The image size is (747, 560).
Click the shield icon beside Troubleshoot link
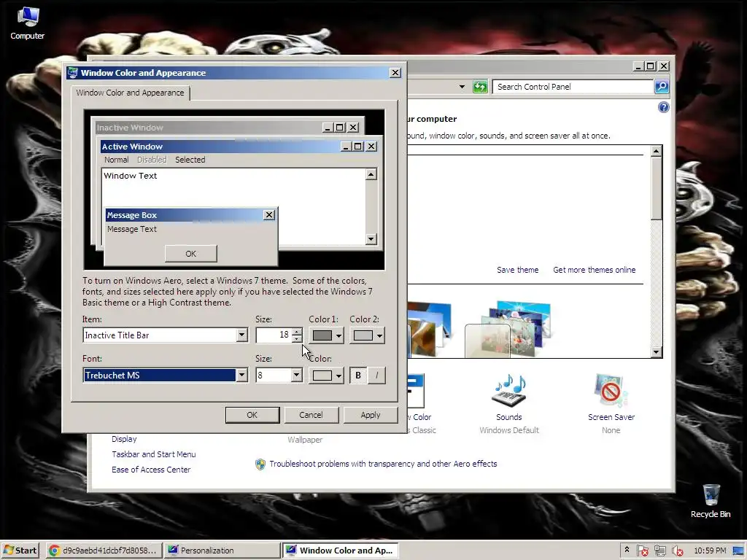pos(260,464)
